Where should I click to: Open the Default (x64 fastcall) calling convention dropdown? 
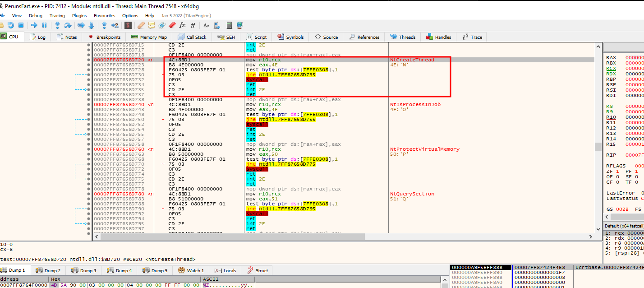(x=624, y=226)
